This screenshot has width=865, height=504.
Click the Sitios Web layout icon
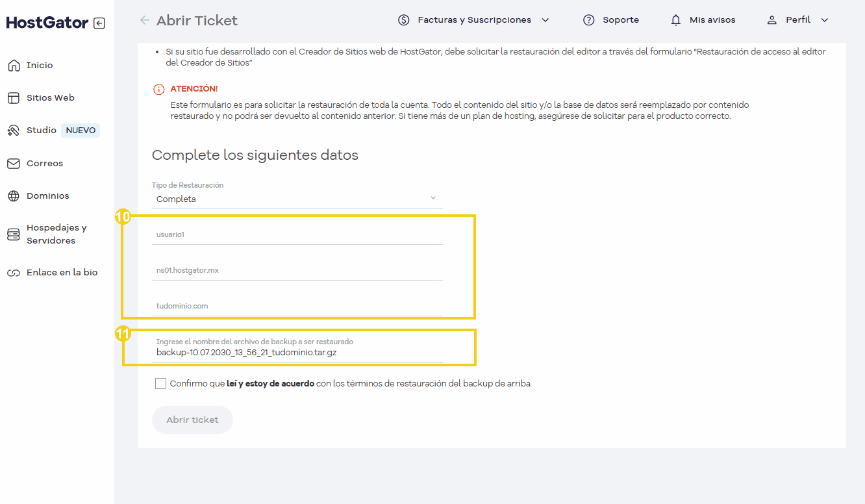(x=14, y=97)
